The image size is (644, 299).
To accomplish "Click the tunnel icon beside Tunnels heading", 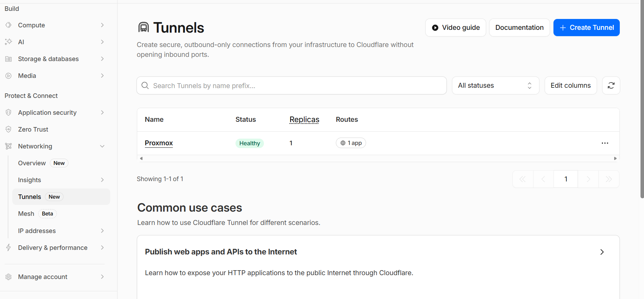I will [x=144, y=27].
